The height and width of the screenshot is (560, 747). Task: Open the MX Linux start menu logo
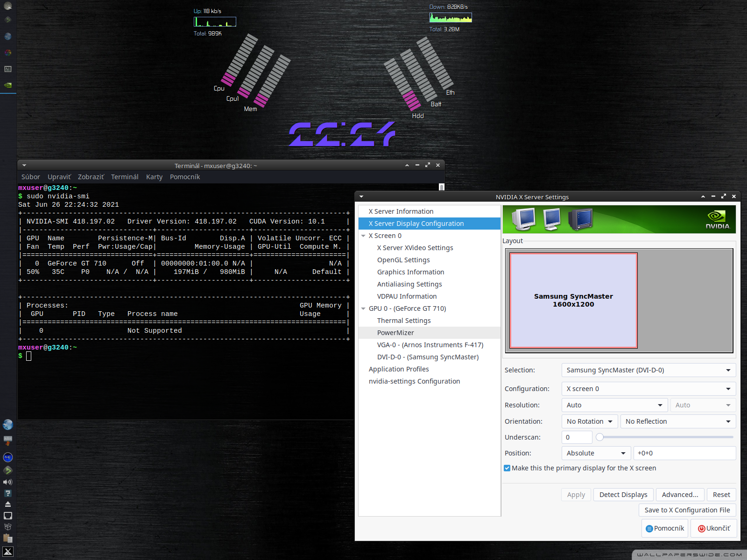click(x=8, y=551)
